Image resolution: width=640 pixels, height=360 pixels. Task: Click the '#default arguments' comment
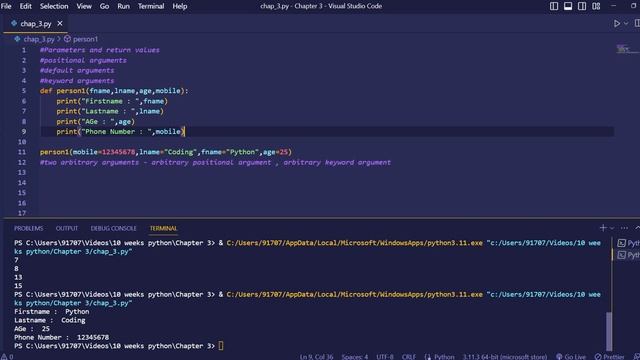pos(77,70)
